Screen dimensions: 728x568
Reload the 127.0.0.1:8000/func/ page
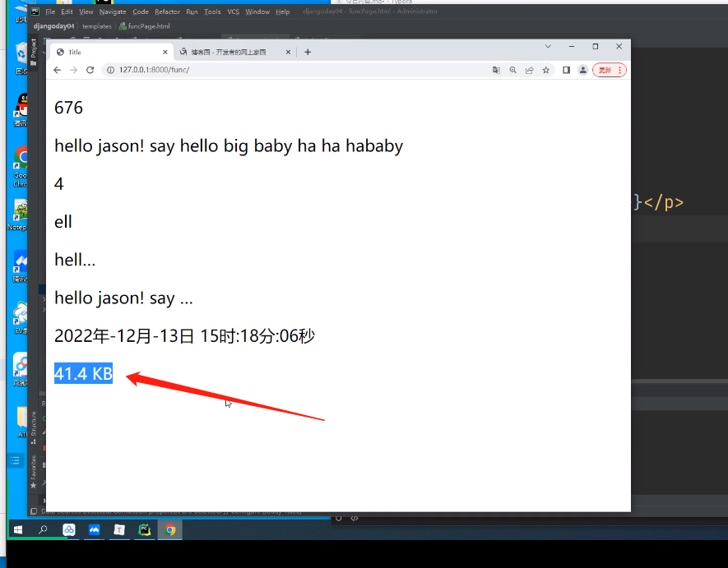pos(90,70)
